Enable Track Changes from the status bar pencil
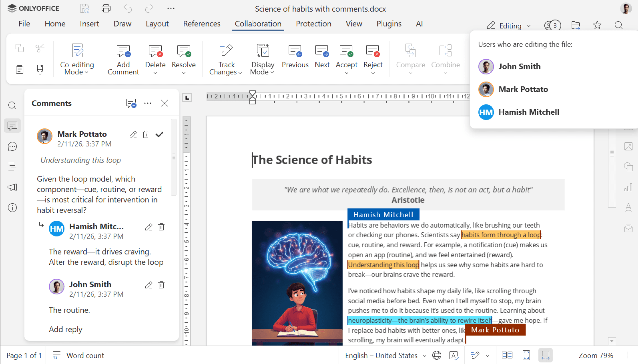Screen dimensions: 638x364 475,355
